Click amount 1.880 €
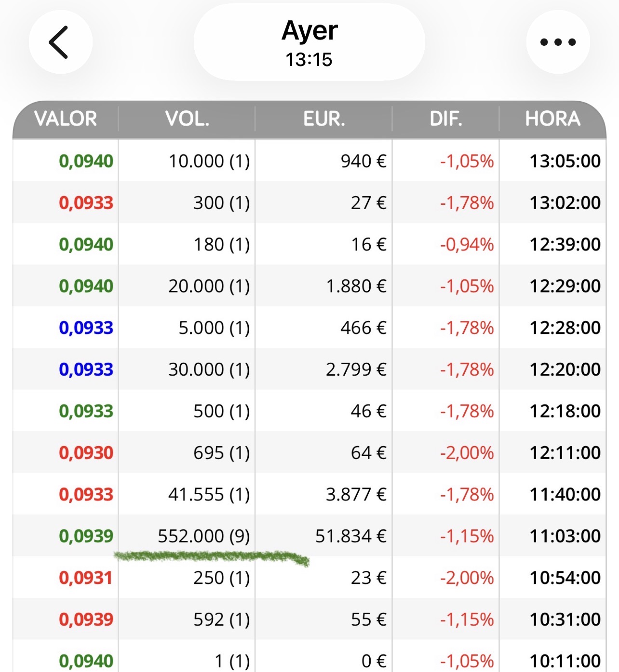 coord(356,286)
